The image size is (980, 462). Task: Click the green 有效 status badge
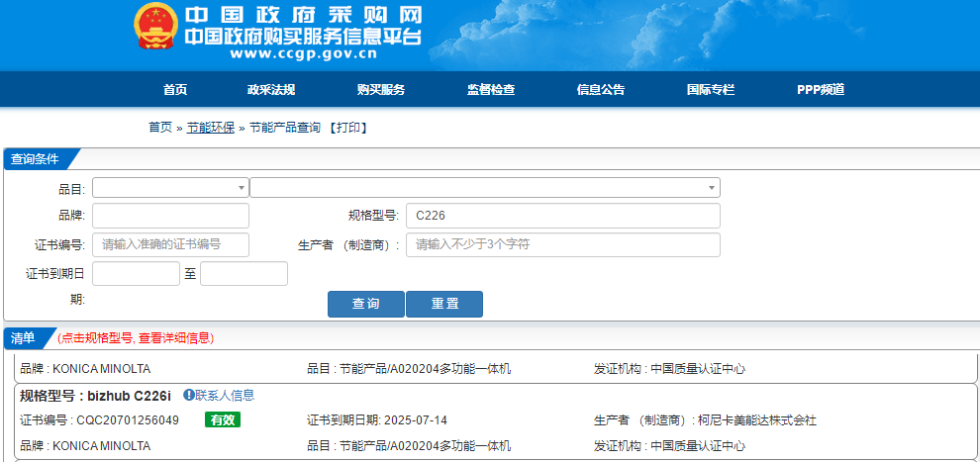coord(223,420)
